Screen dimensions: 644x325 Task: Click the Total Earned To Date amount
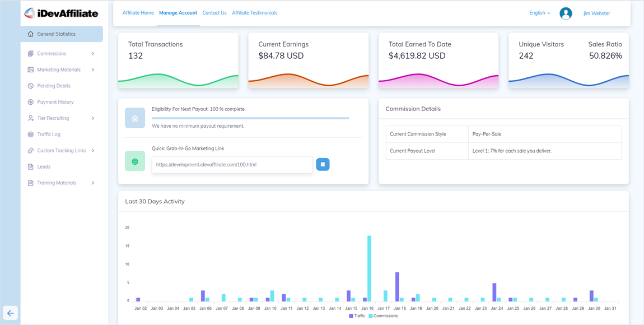click(x=417, y=55)
